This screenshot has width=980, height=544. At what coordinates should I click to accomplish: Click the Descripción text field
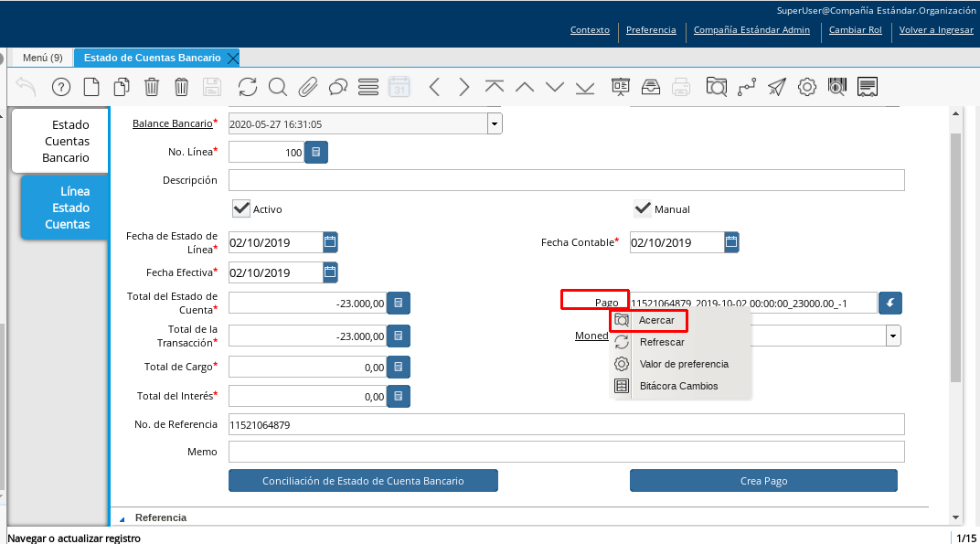pos(566,180)
